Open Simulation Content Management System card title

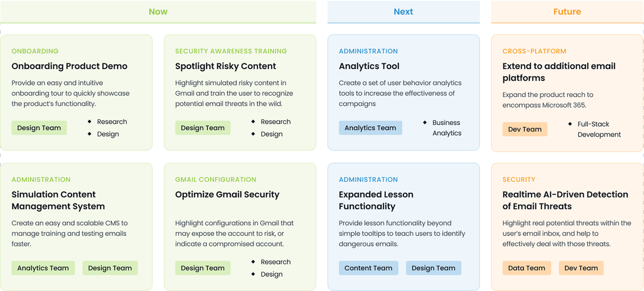(x=58, y=200)
